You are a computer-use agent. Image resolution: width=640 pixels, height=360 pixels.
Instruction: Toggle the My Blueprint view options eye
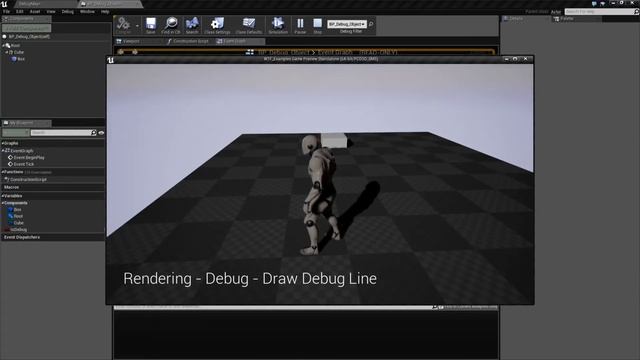pos(101,133)
